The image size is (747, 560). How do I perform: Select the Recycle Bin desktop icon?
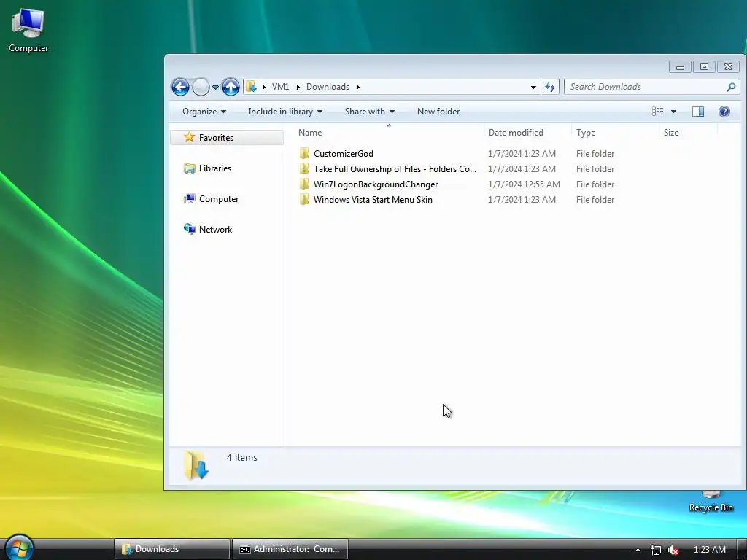(711, 502)
